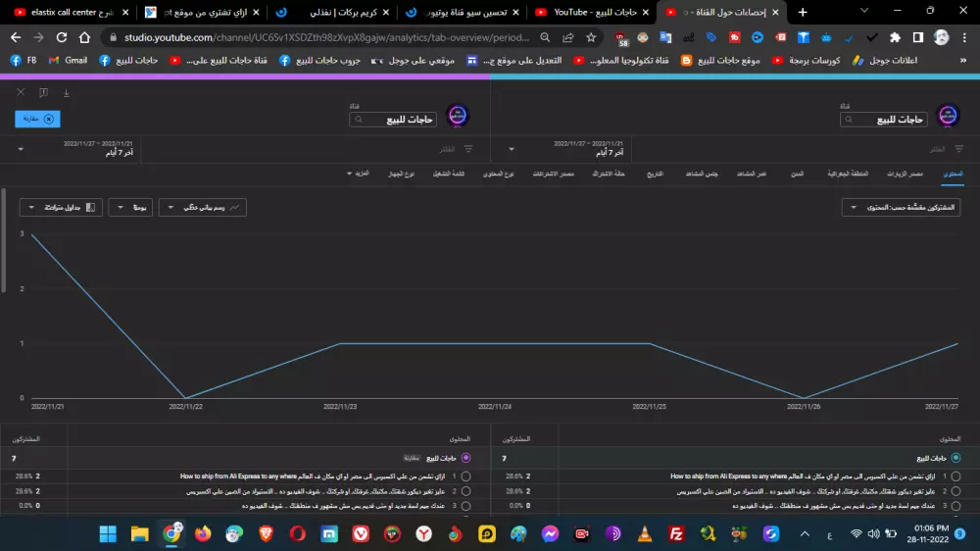
Task: Open the tables layout dropdown
Action: tap(61, 207)
